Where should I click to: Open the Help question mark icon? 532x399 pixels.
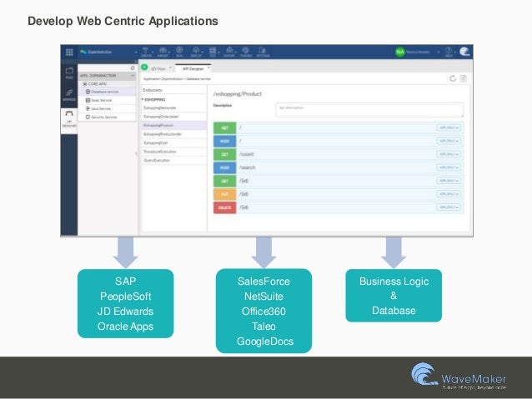449,52
